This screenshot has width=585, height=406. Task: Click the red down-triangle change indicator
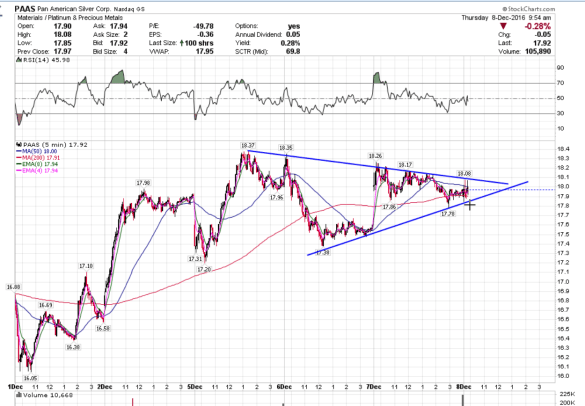coord(503,26)
